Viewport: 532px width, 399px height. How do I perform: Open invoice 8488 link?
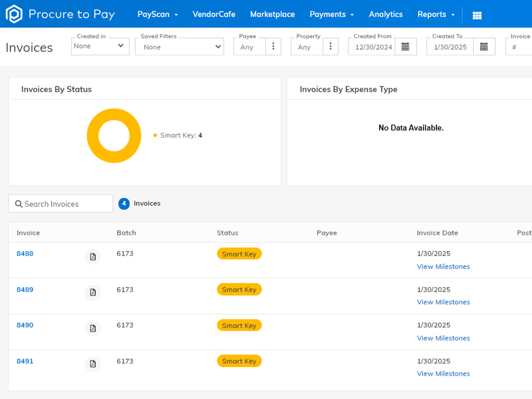(25, 254)
